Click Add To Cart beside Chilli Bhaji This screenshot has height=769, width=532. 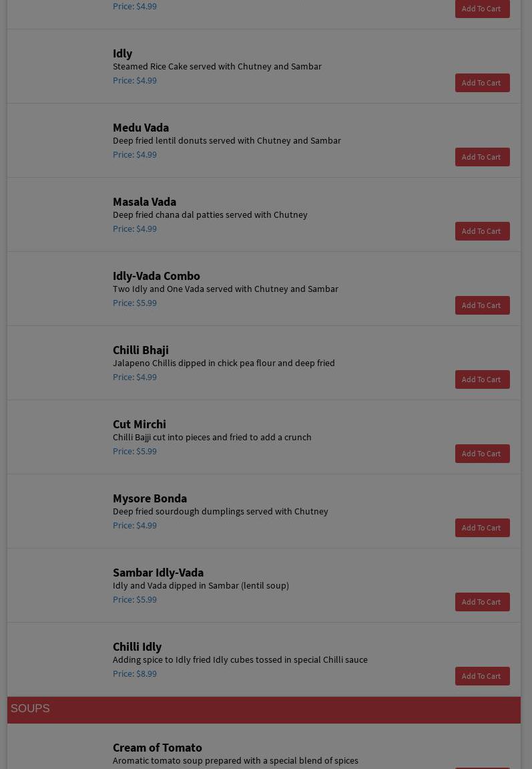pos(482,379)
